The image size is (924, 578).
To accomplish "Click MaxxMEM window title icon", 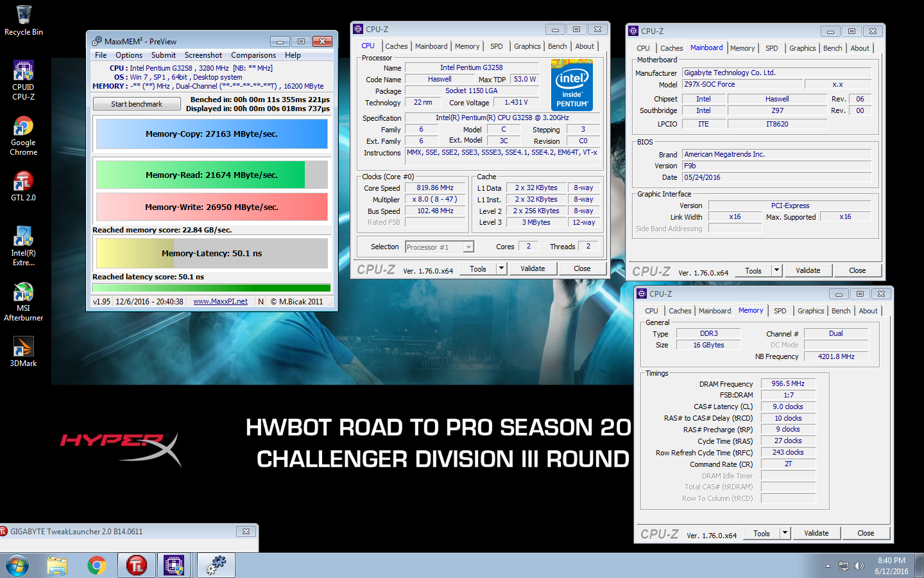I will click(x=97, y=41).
